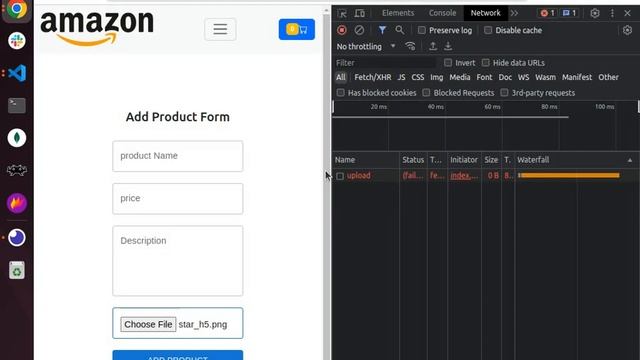The width and height of the screenshot is (640, 360).
Task: Check Hide data URLs checkbox
Action: coord(485,63)
